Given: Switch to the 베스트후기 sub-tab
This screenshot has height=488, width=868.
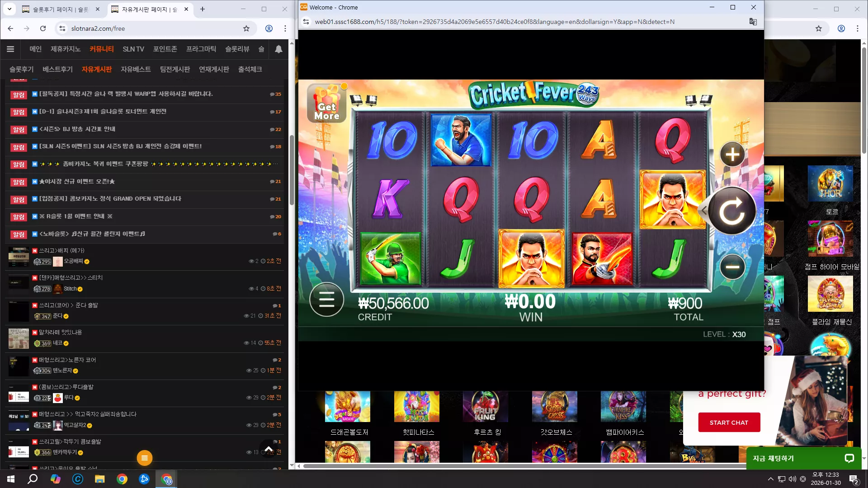Looking at the screenshot, I should click(x=58, y=69).
